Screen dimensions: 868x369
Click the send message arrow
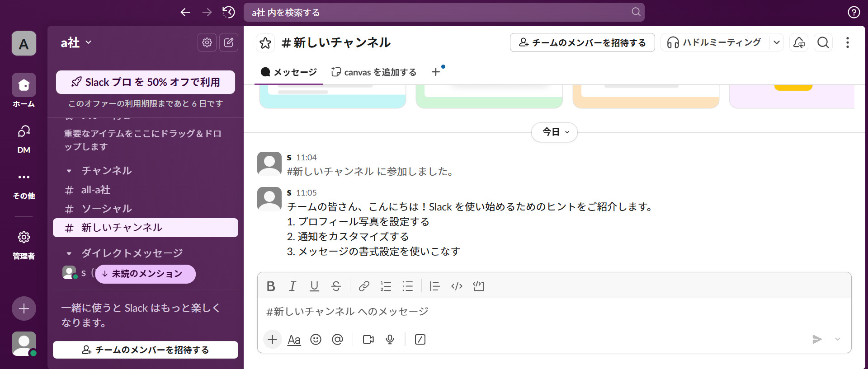click(816, 339)
